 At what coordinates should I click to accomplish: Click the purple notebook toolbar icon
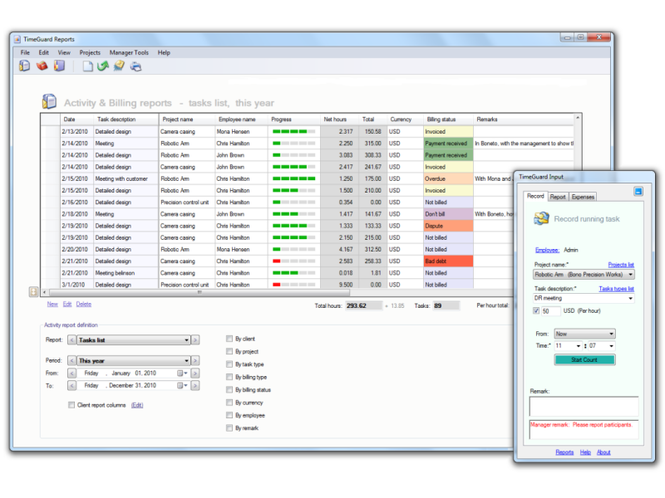(x=59, y=66)
